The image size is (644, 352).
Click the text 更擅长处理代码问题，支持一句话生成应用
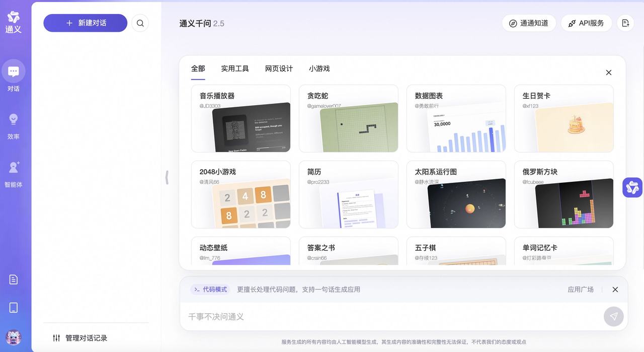tap(298, 290)
